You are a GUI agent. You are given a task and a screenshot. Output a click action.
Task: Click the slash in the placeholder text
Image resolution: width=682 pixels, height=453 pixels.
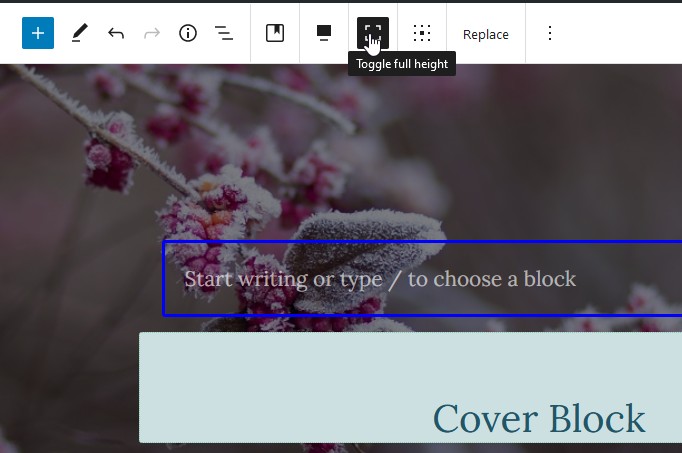pyautogui.click(x=395, y=279)
